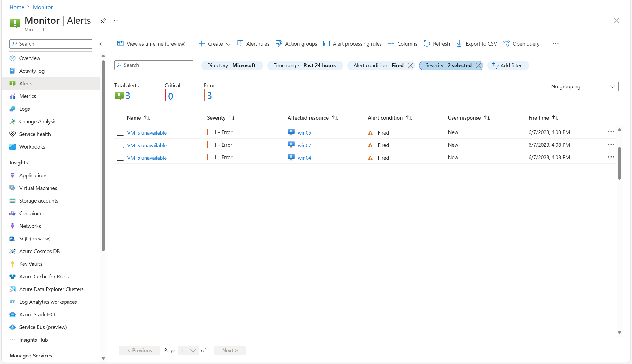632x364 pixels.
Task: Click the View as timeline preview icon
Action: pos(120,43)
